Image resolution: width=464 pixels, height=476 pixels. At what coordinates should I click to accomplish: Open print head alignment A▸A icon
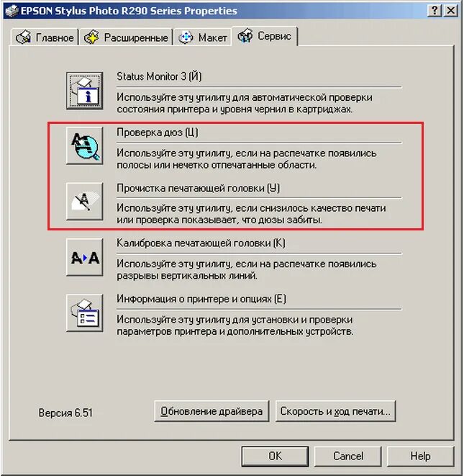click(x=85, y=257)
